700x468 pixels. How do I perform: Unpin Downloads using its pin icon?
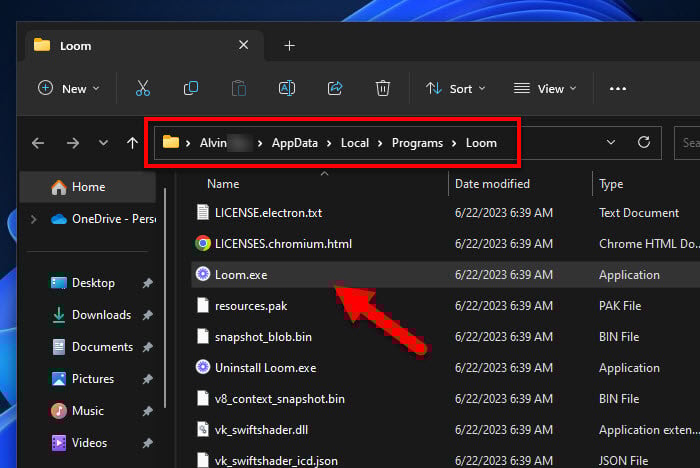148,315
